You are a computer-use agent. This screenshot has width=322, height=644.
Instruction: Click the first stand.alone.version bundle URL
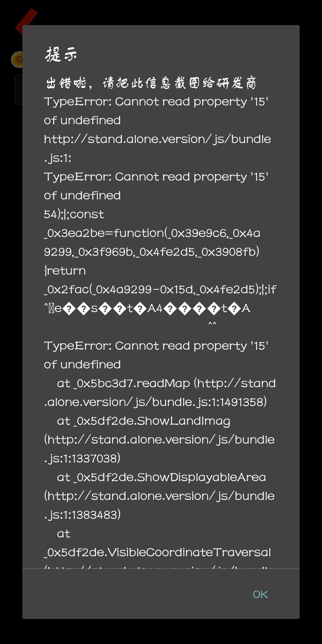tap(157, 139)
